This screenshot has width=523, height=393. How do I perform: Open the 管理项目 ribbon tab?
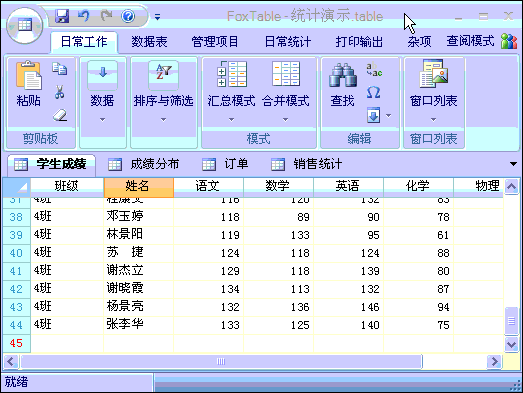click(x=215, y=42)
